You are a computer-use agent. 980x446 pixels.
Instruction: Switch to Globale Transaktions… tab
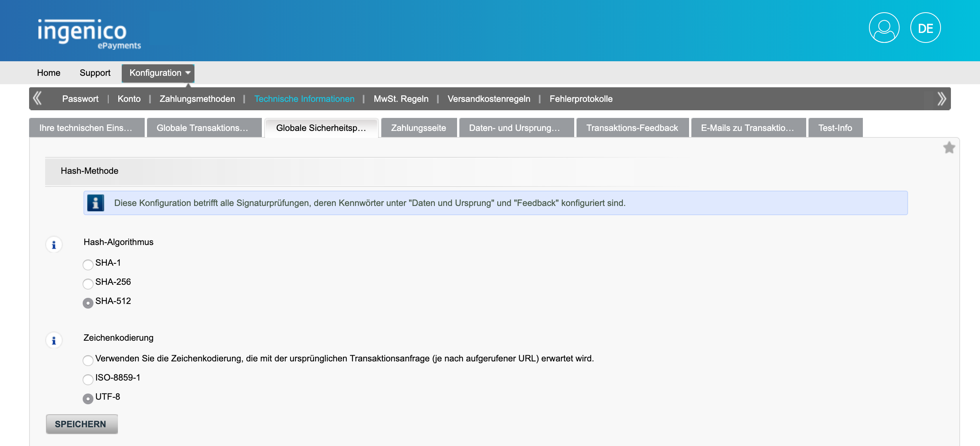tap(204, 127)
